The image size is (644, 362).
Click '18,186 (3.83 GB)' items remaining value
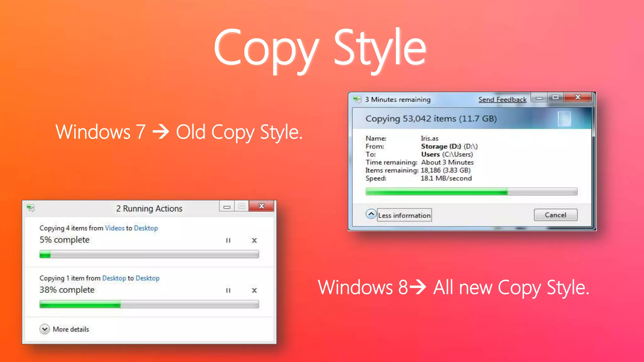click(446, 170)
